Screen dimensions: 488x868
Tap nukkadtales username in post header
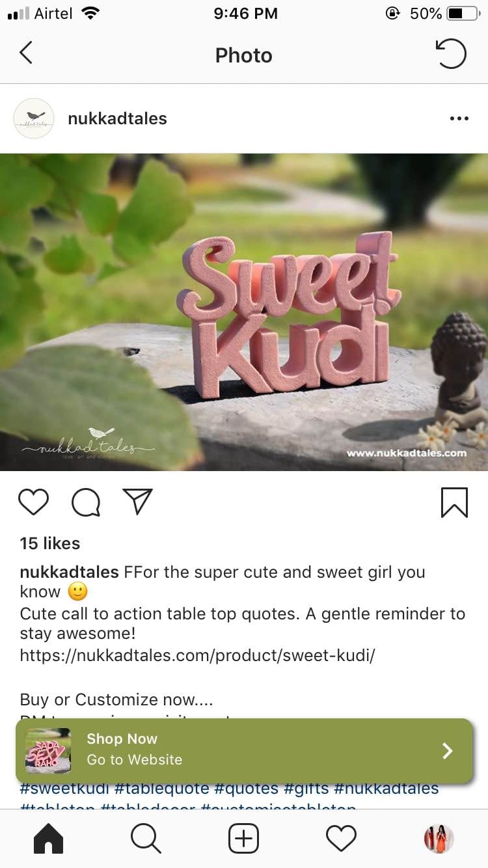tap(117, 118)
